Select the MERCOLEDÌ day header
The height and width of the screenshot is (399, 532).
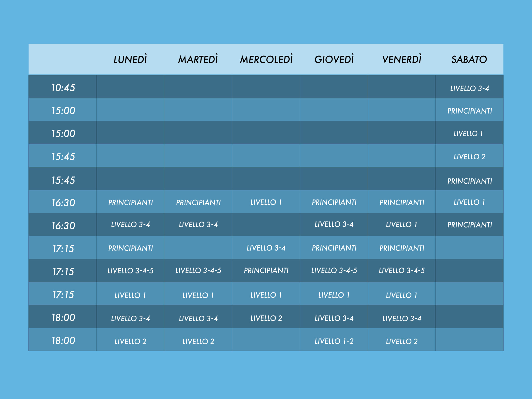point(266,59)
